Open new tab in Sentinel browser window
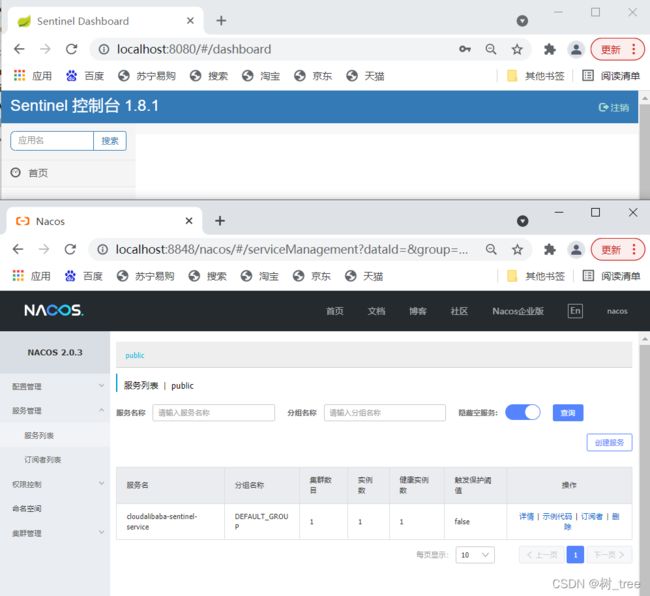This screenshot has height=596, width=650. click(221, 21)
